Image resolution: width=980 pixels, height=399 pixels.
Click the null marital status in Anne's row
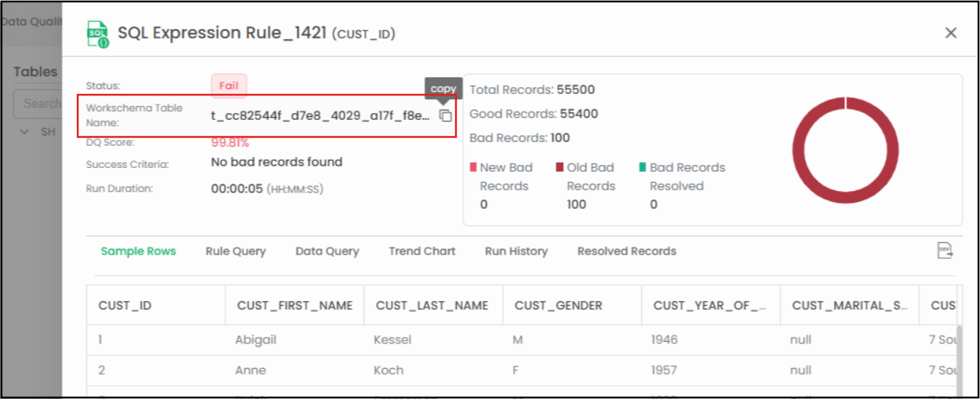coord(800,370)
